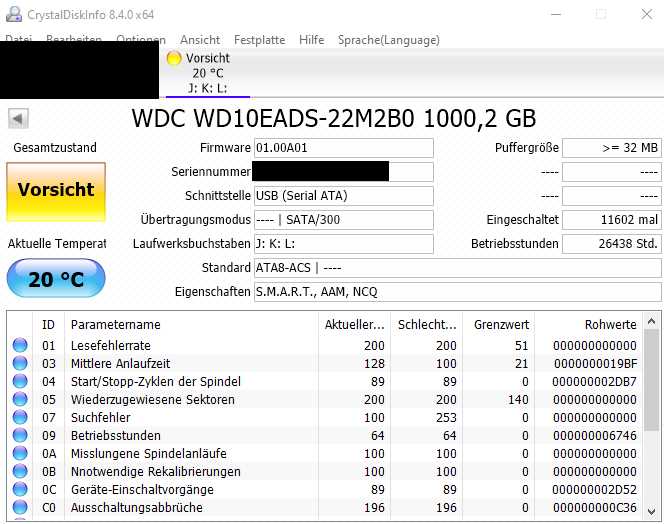Select the Lesefehlerrate row text
Image resolution: width=664 pixels, height=524 pixels.
coord(111,346)
